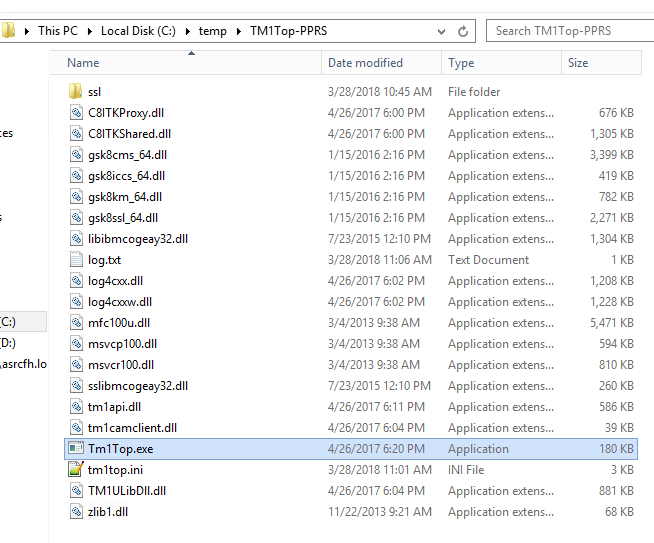
Task: Click the Search TM1Top-PPRS field
Action: [x=570, y=31]
